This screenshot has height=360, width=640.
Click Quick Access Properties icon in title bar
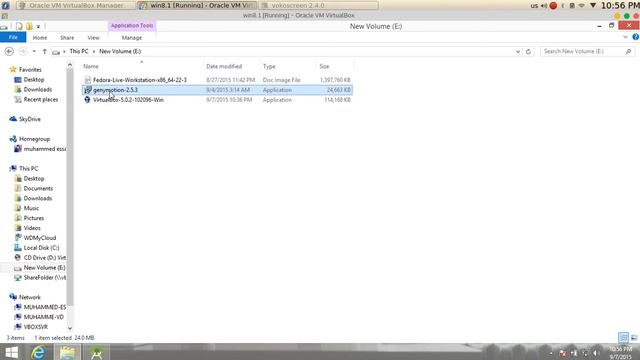tap(19, 26)
